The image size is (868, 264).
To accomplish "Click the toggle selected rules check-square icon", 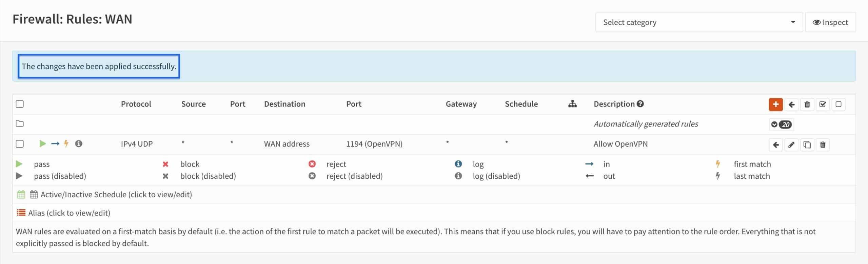I will pos(823,104).
